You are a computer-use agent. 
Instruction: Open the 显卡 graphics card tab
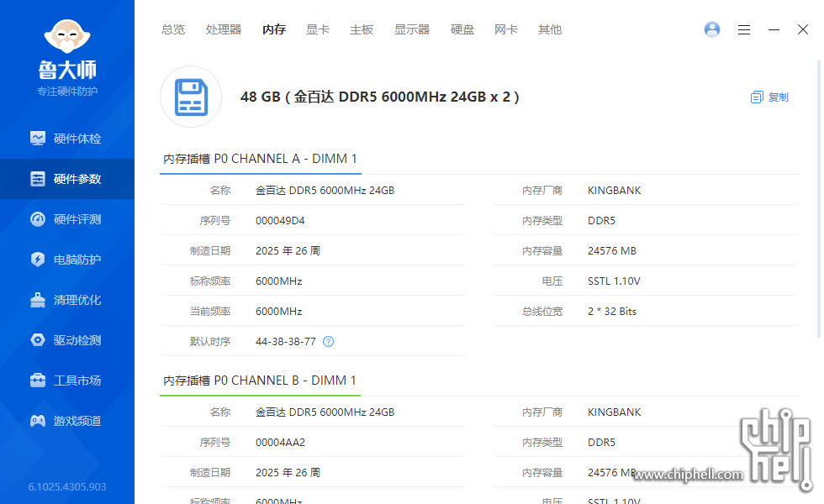coord(317,29)
